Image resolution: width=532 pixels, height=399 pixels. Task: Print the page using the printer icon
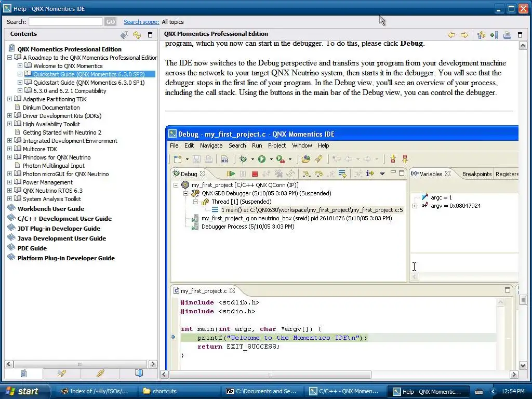pyautogui.click(x=507, y=35)
